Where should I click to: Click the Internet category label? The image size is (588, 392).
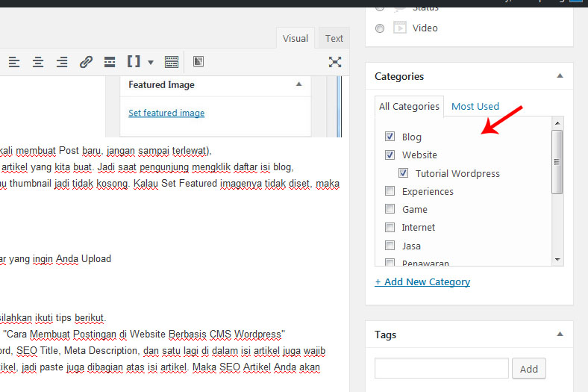418,227
